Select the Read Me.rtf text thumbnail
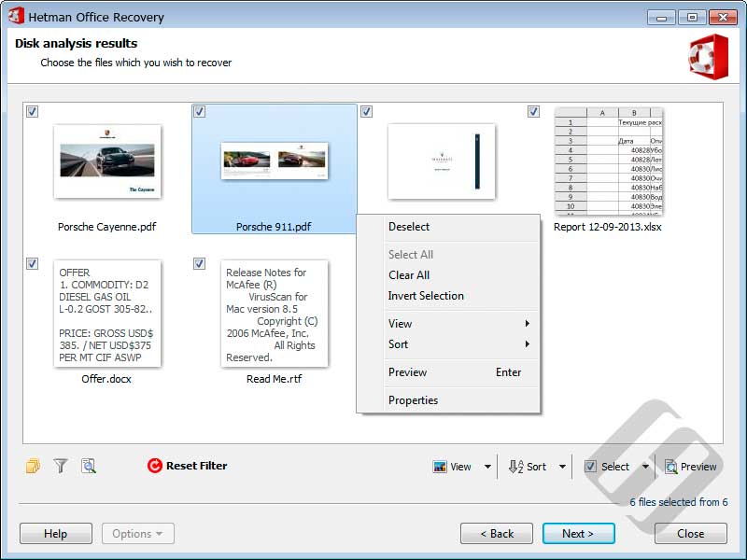 point(275,314)
